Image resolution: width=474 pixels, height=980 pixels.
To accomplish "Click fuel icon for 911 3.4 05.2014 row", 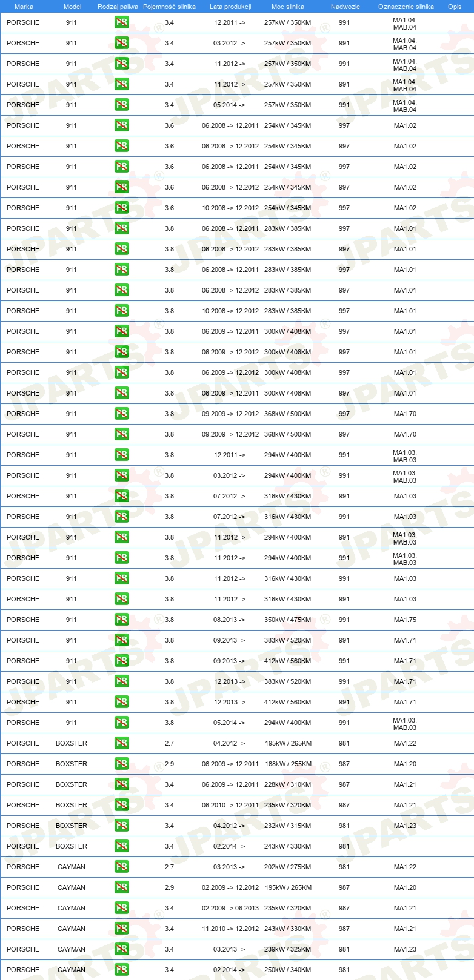I will coord(121,105).
